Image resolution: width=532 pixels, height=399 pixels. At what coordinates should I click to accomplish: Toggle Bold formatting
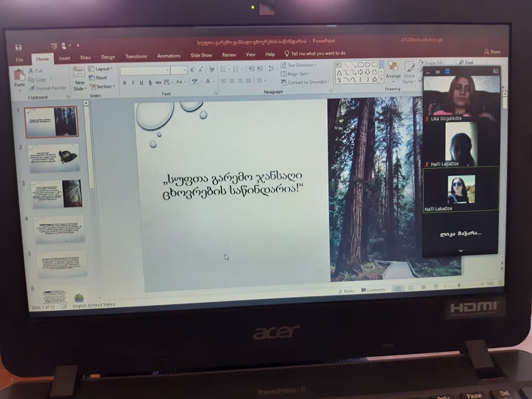tap(125, 83)
